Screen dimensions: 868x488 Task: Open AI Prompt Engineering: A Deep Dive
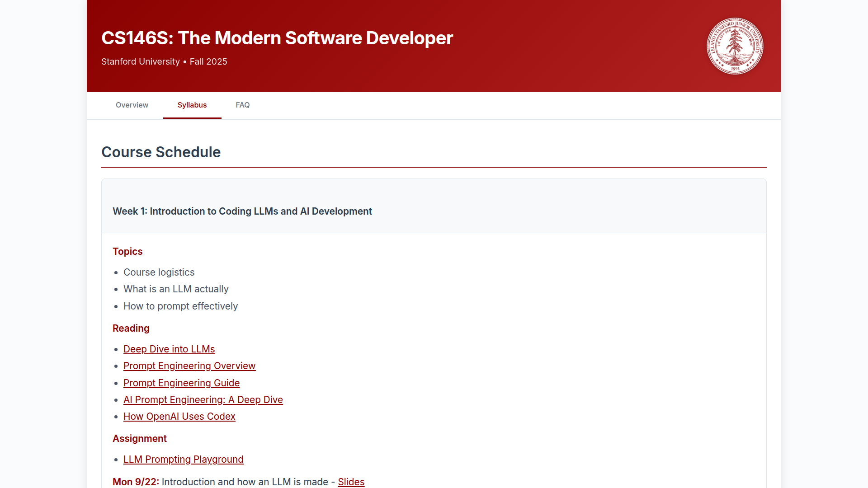pyautogui.click(x=203, y=399)
